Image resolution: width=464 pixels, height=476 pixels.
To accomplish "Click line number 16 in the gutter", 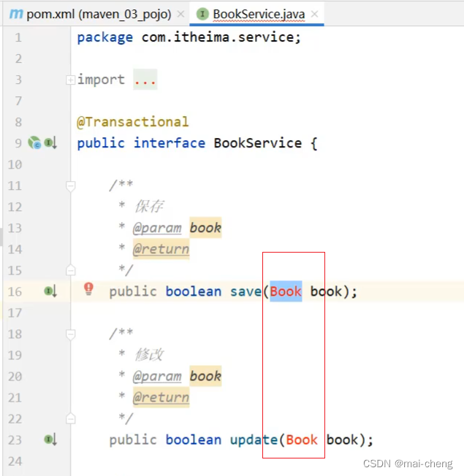I will point(15,292).
